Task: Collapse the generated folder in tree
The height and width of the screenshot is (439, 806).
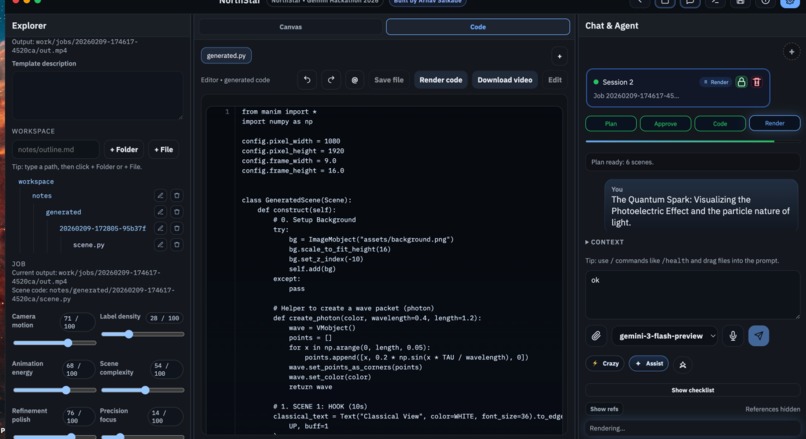Action: (63, 212)
